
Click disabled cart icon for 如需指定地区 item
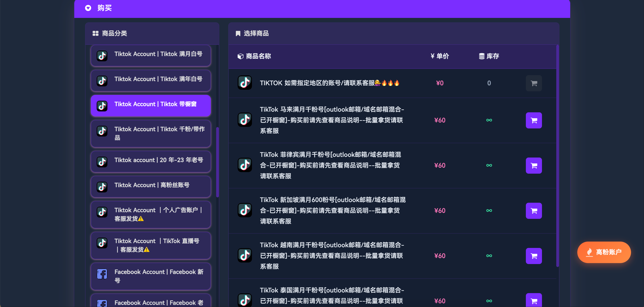[x=533, y=83]
